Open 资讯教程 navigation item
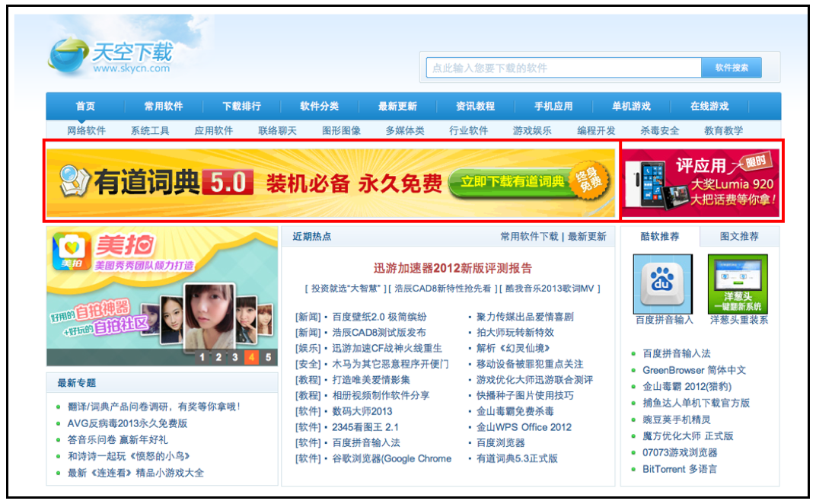816x504 pixels. pyautogui.click(x=475, y=107)
